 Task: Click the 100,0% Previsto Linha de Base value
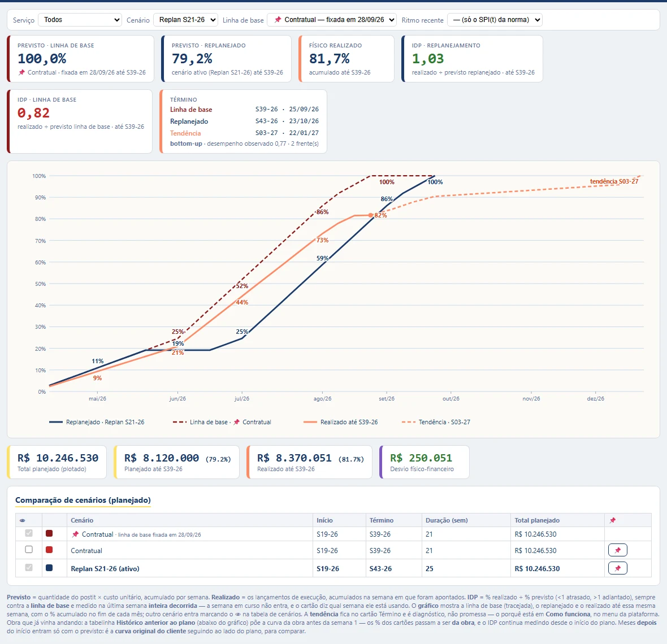click(x=42, y=59)
